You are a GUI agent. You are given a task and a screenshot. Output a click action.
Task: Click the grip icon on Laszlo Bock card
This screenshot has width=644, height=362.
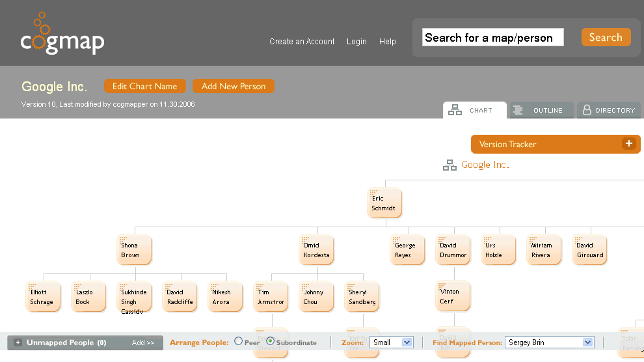point(77,286)
